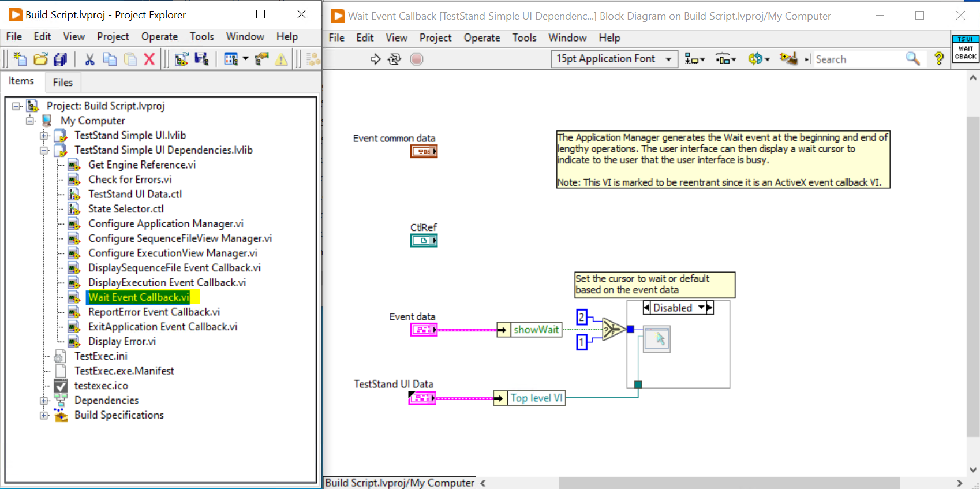Open Operate menu in block diagram window

click(482, 38)
